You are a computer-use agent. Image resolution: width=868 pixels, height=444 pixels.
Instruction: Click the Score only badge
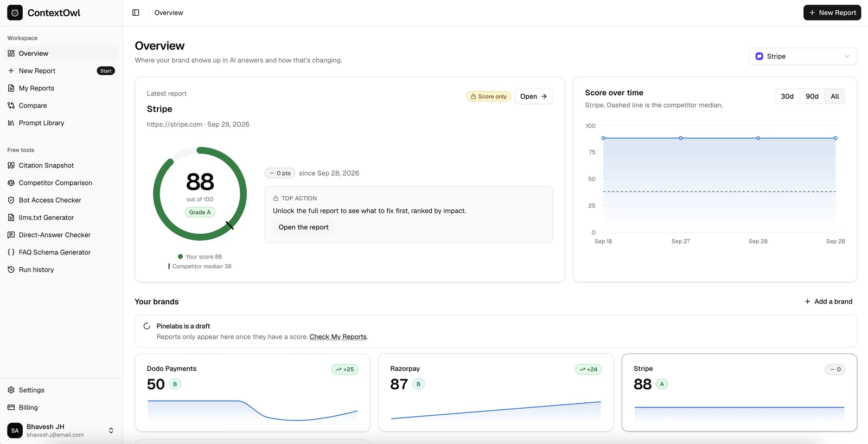coord(488,96)
